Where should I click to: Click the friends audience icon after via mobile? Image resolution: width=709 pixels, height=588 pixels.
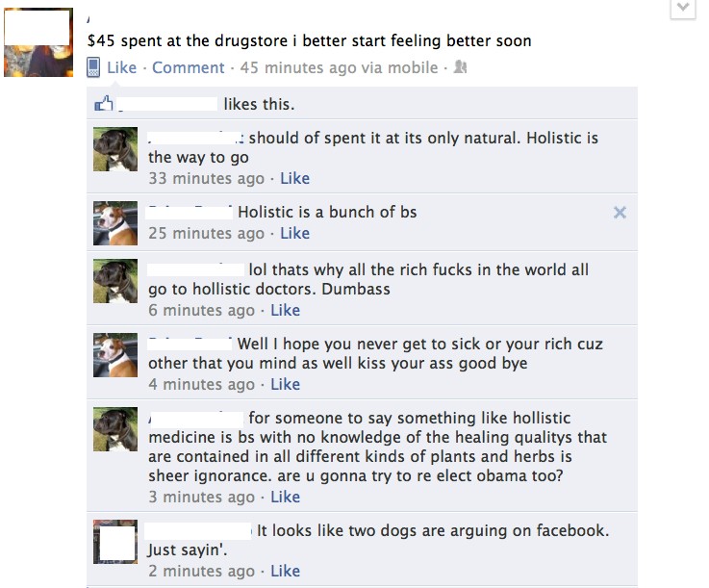point(460,67)
